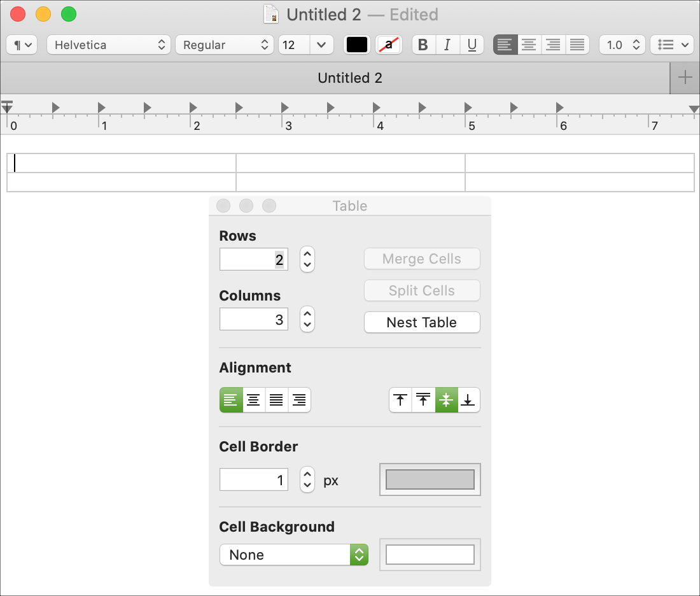Open the Cell Border color well

click(x=430, y=479)
